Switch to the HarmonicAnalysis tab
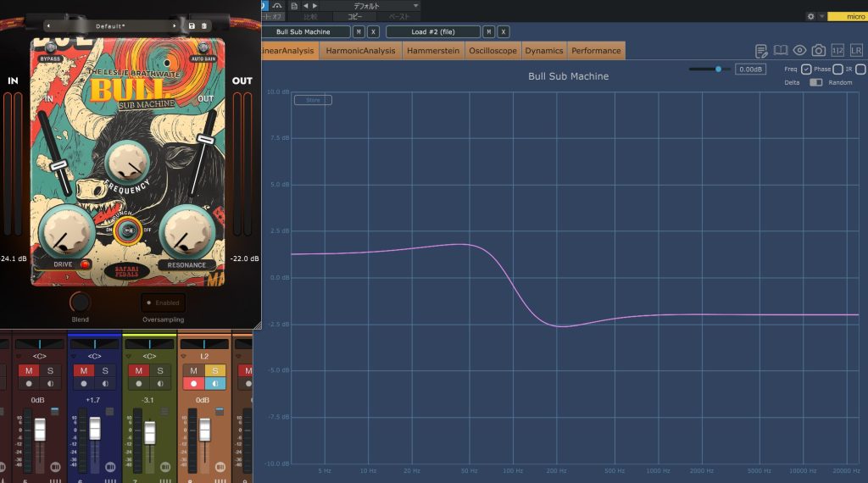The height and width of the screenshot is (483, 868). [x=360, y=51]
